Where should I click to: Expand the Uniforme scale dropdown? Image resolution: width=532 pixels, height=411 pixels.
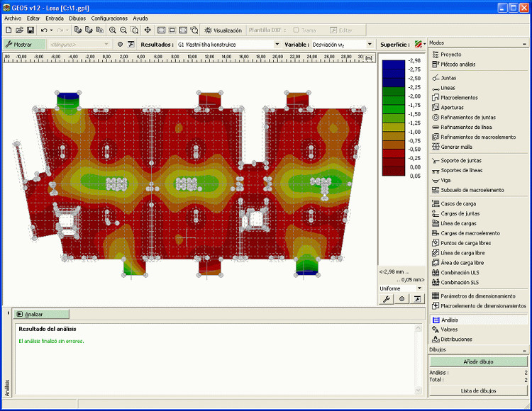click(419, 288)
